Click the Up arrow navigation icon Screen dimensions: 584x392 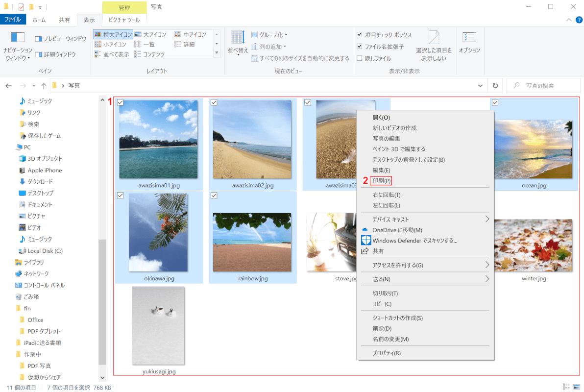(44, 86)
